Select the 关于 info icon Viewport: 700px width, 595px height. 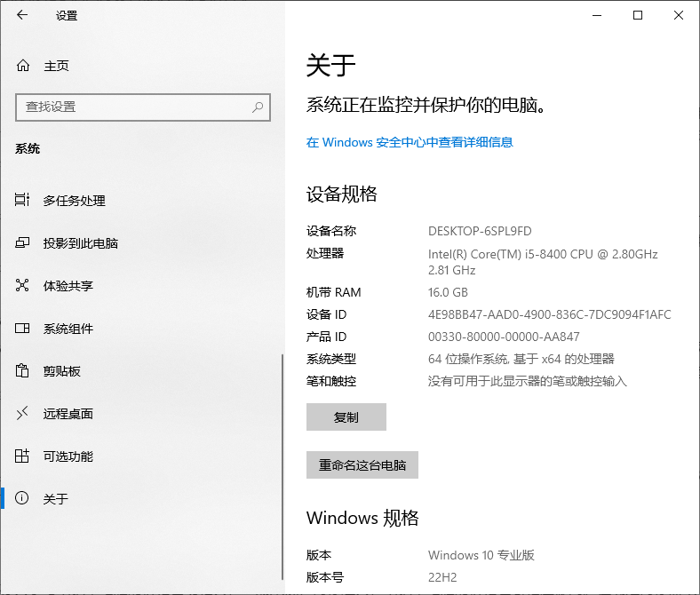click(x=22, y=498)
